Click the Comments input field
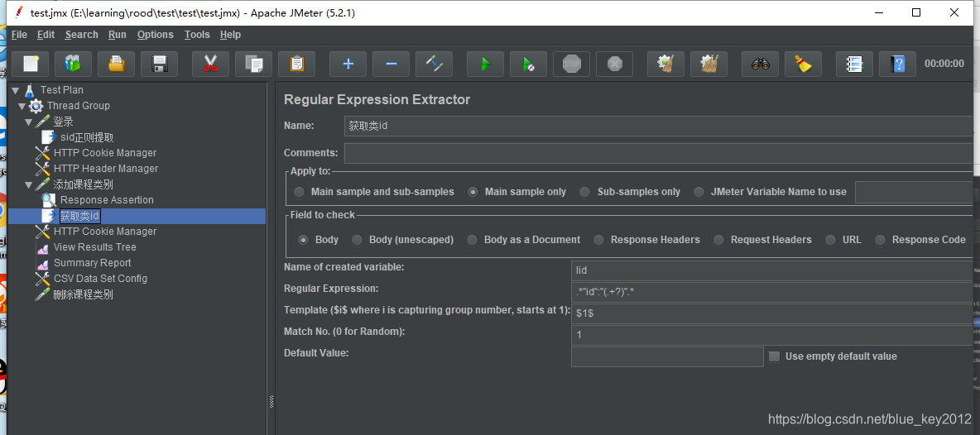The image size is (980, 435). click(659, 153)
